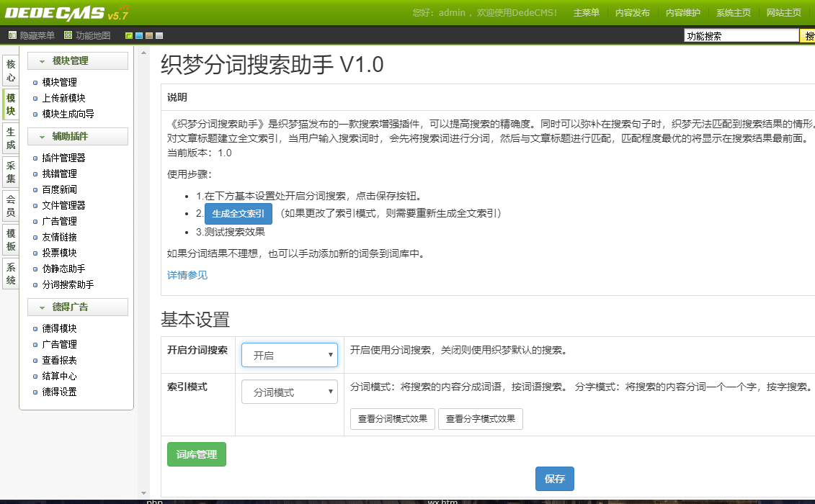Open 广告管理 under 德得广告
This screenshot has width=815, height=504.
tap(59, 344)
